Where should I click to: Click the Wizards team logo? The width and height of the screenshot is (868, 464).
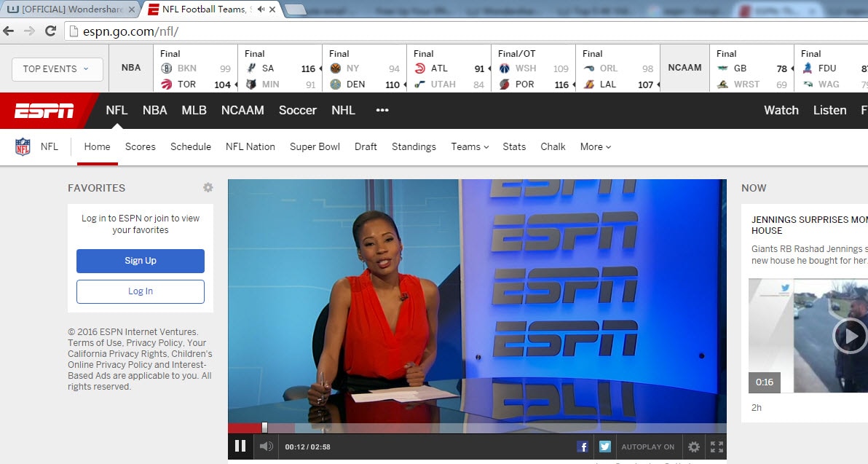pyautogui.click(x=505, y=68)
